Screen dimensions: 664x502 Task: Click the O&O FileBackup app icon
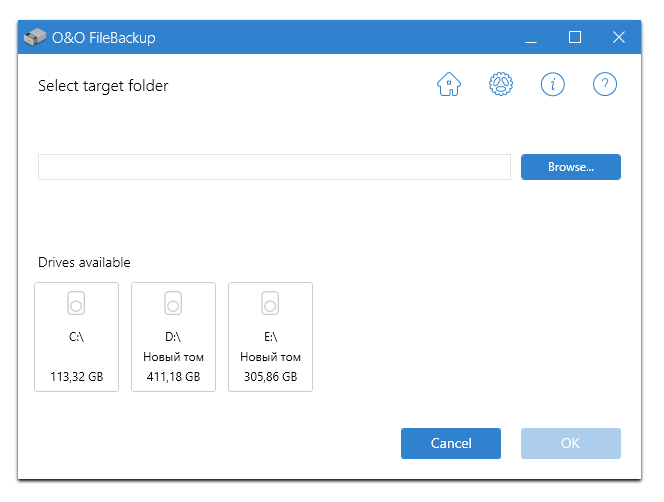[x=35, y=37]
